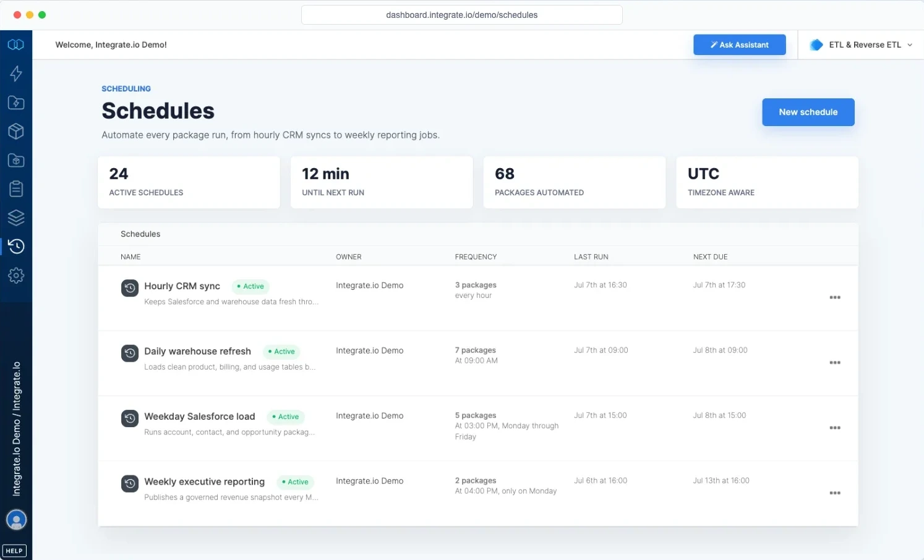This screenshot has width=924, height=560.
Task: Click the blue ETL product logo icon
Action: pyautogui.click(x=816, y=45)
